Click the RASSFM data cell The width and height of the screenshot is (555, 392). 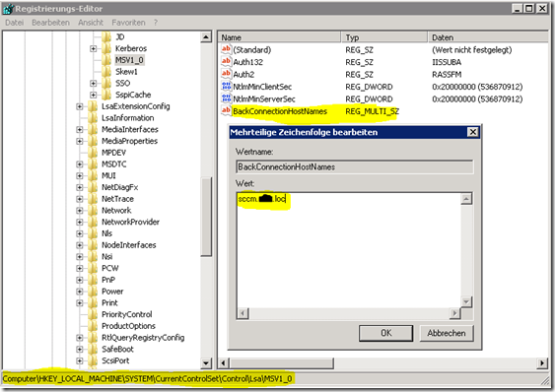[x=447, y=74]
